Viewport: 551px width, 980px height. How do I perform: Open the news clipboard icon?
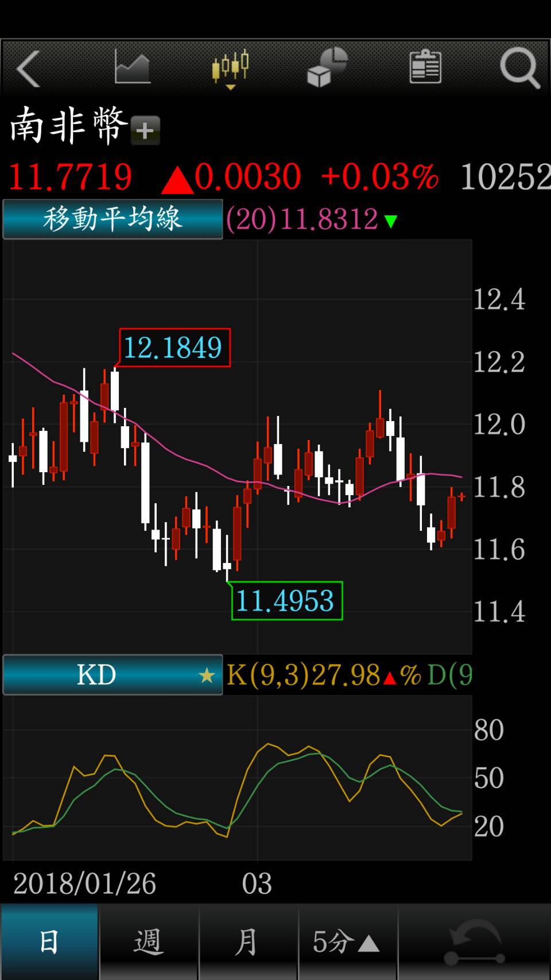coord(425,67)
